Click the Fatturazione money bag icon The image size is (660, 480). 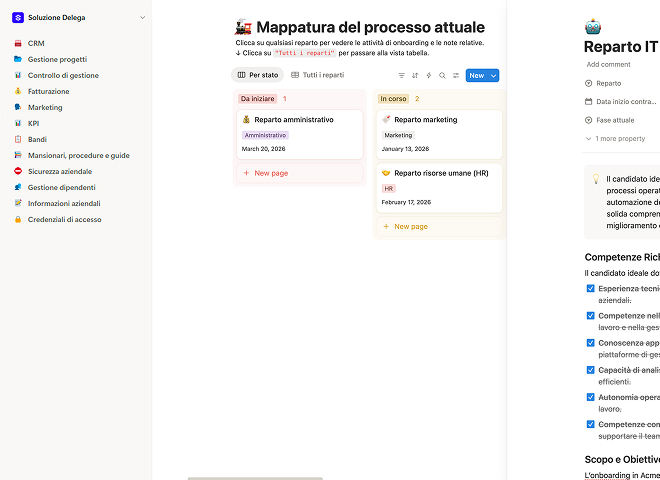tap(18, 91)
